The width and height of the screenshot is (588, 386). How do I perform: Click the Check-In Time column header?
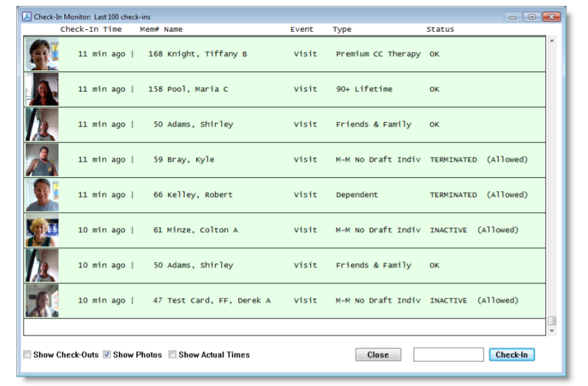[x=92, y=29]
